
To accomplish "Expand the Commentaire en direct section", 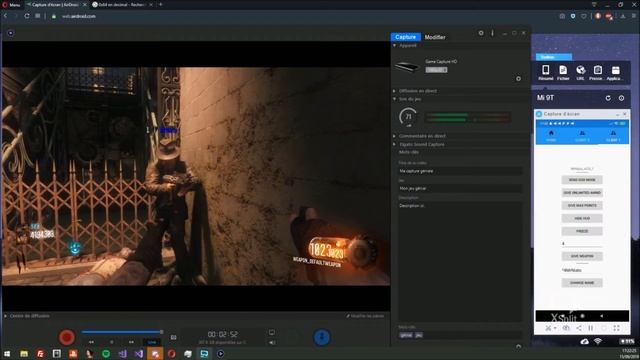I will pos(394,136).
